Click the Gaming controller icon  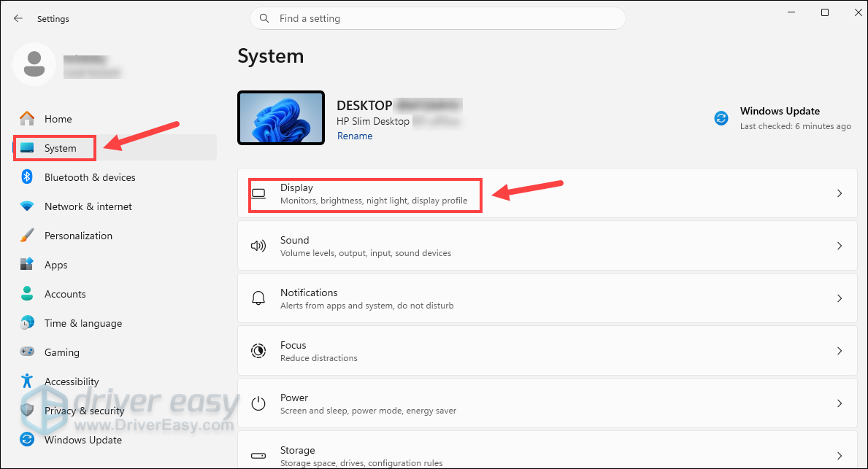click(x=26, y=352)
